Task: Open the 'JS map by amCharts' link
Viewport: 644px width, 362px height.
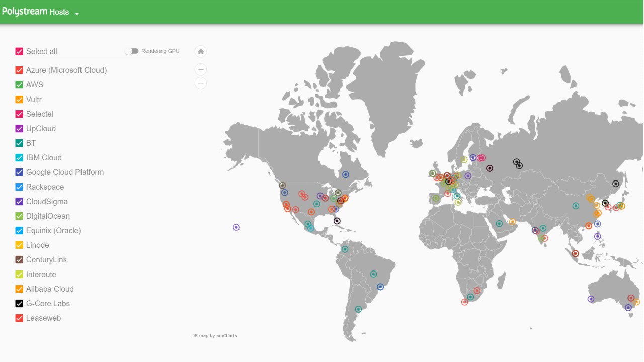Action: [x=215, y=336]
